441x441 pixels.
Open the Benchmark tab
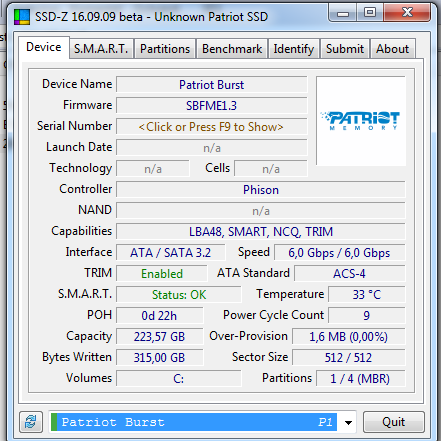click(x=232, y=49)
